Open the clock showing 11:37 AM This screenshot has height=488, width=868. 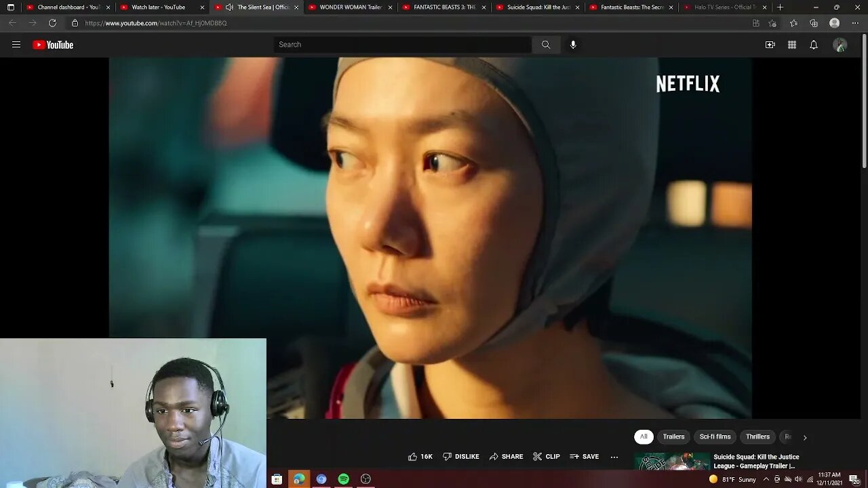[831, 479]
